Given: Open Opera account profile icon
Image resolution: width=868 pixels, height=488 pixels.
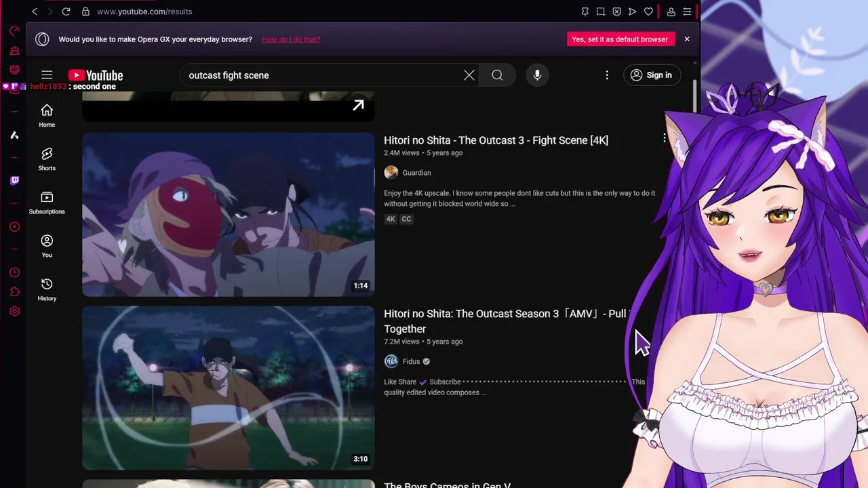Looking at the screenshot, I should click(671, 12).
